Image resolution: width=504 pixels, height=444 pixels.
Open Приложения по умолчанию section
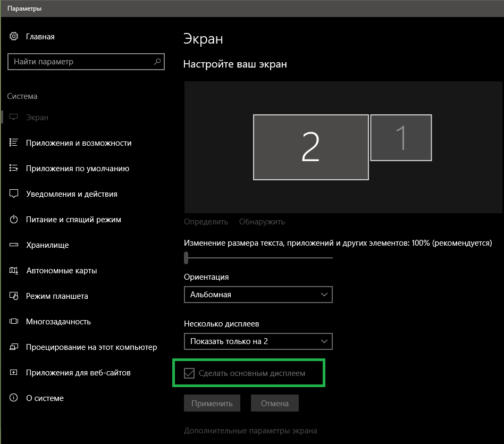(78, 169)
